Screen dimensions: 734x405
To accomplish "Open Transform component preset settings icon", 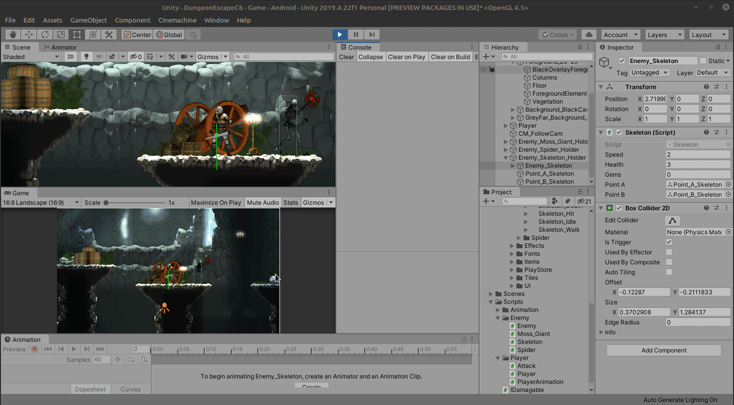I will pyautogui.click(x=717, y=87).
